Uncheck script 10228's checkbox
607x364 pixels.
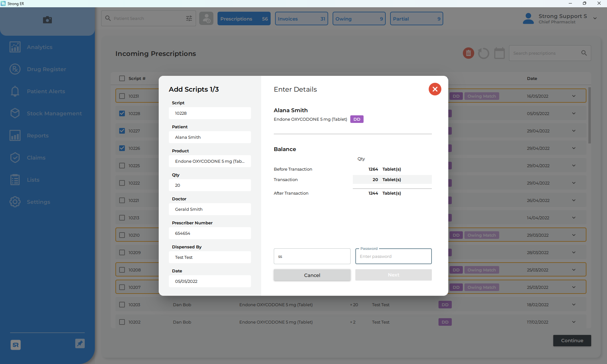coord(122,113)
